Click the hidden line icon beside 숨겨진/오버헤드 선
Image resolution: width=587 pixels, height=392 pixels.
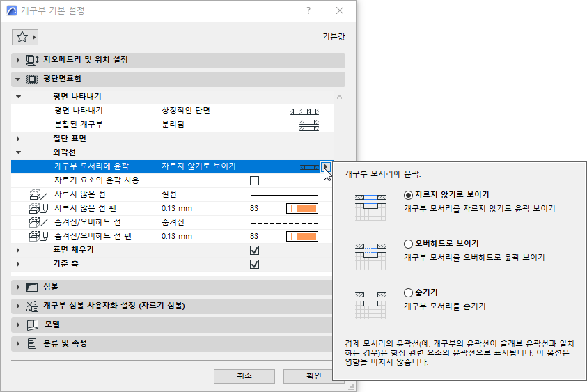pyautogui.click(x=38, y=222)
